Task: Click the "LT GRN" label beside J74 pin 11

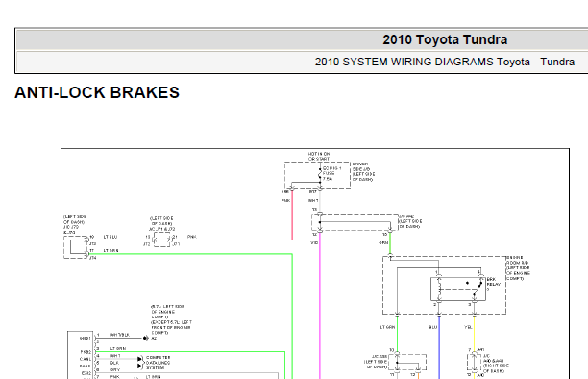Action: click(111, 250)
